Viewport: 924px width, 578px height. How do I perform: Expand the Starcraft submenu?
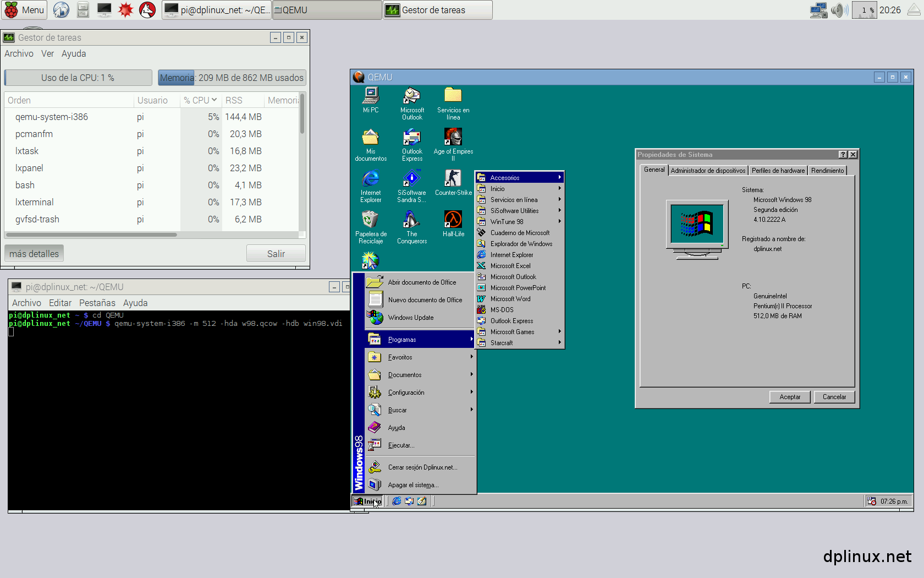coord(520,342)
